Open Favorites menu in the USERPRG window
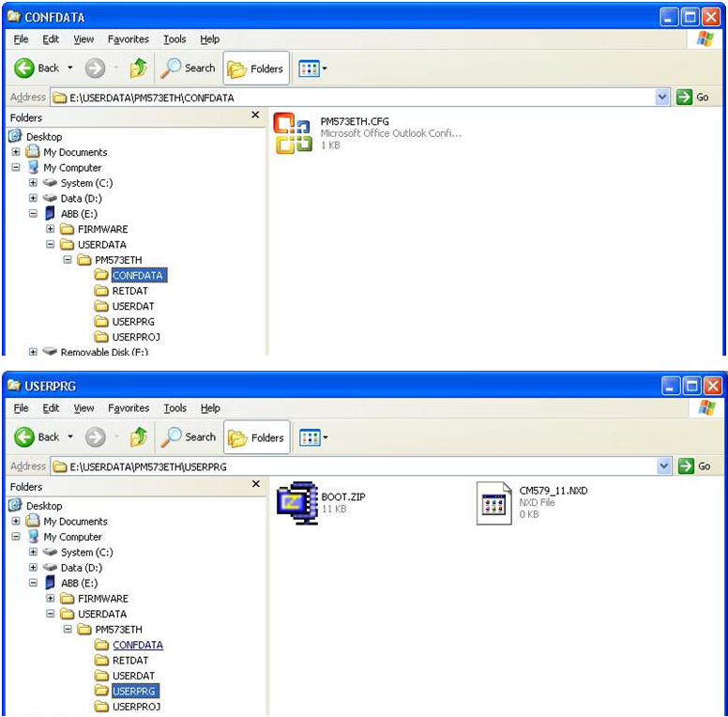The height and width of the screenshot is (717, 728). click(x=128, y=408)
